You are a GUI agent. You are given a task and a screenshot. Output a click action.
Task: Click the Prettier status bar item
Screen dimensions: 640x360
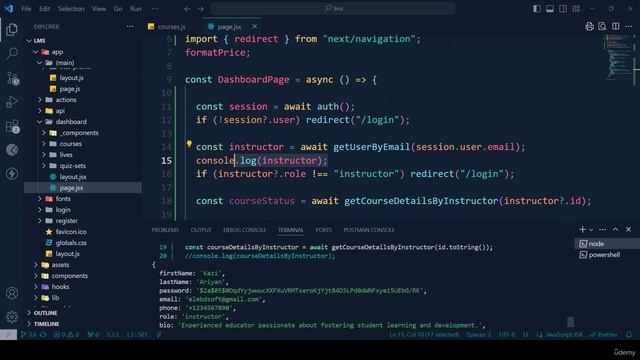pos(604,335)
